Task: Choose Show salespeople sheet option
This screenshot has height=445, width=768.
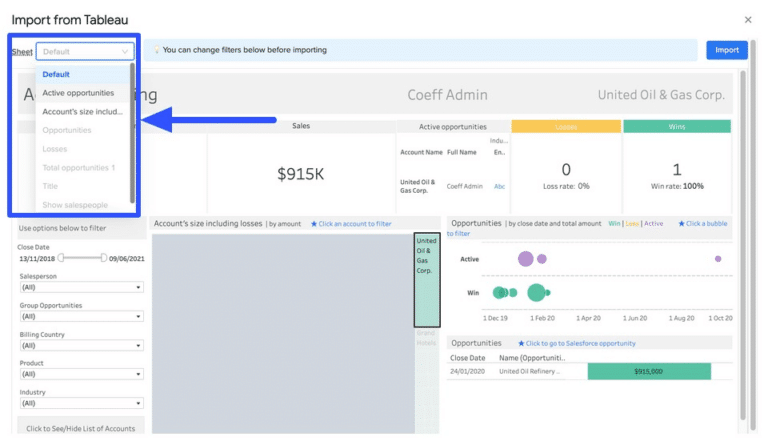Action: click(x=82, y=205)
